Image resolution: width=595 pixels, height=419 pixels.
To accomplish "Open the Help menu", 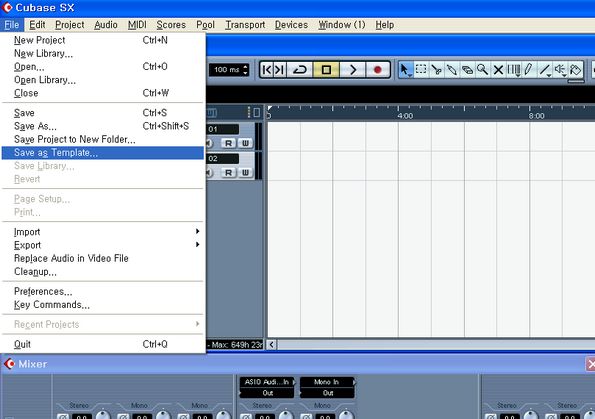I will pyautogui.click(x=385, y=25).
